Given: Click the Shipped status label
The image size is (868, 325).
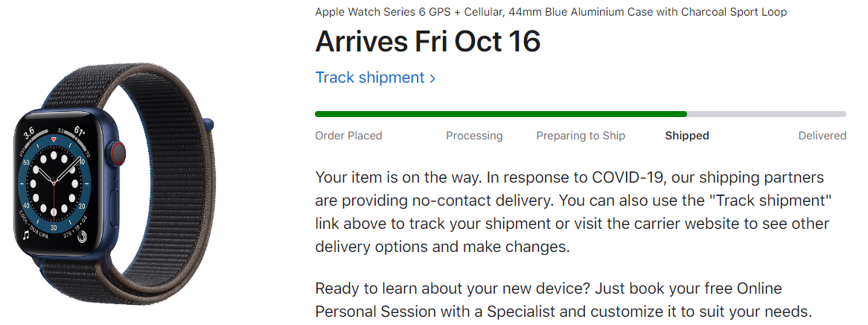Looking at the screenshot, I should 687,136.
